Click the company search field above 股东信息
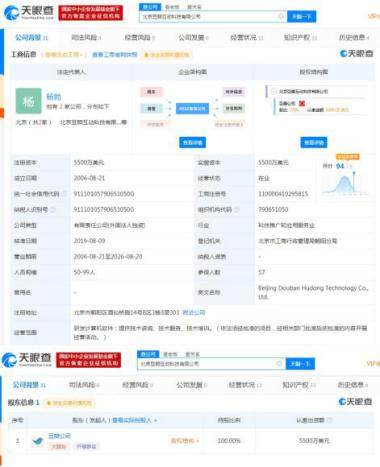This screenshot has width=380, height=467. [212, 364]
